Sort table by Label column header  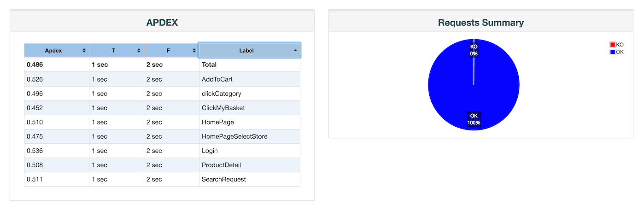pos(246,51)
